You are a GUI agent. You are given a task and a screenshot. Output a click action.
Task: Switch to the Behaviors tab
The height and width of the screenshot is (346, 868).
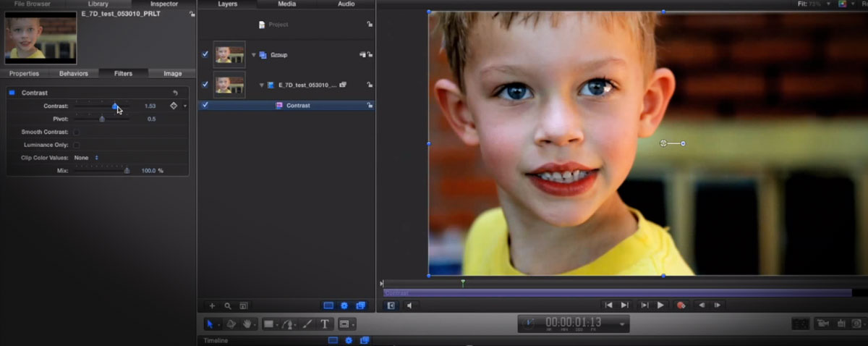tap(73, 73)
